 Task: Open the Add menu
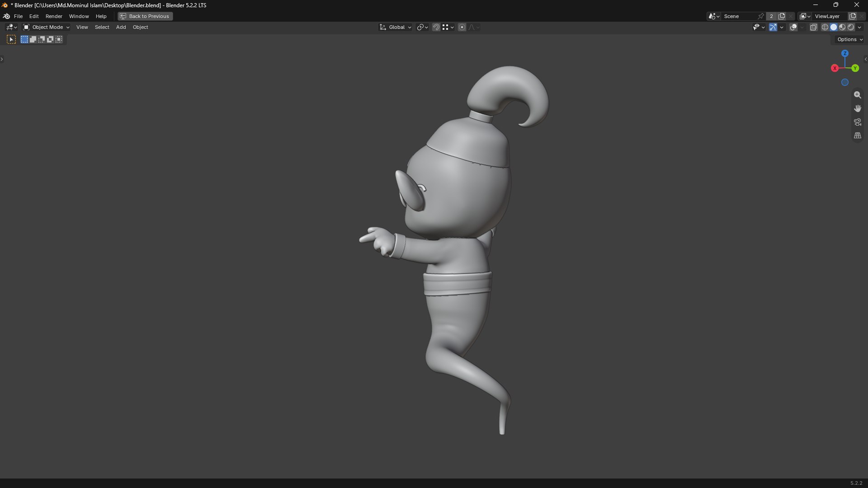coord(121,27)
